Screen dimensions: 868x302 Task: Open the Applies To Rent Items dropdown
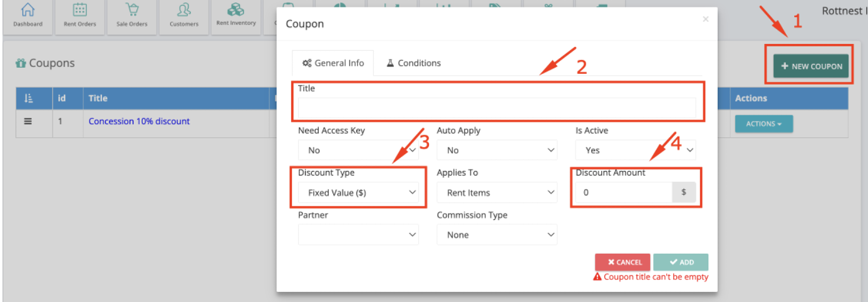[497, 193]
